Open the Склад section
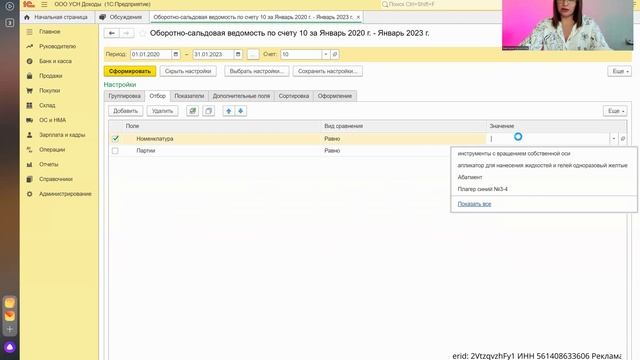 (47, 105)
